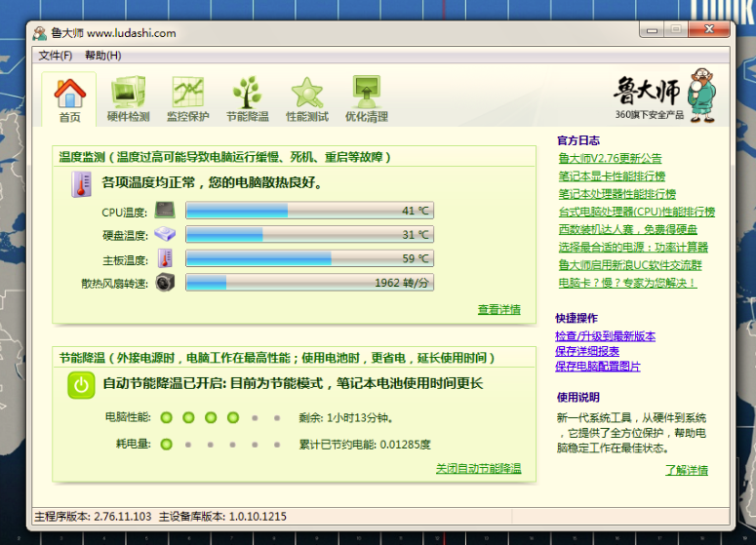Open the 首页 home tab icon
This screenshot has height=545, width=756.
click(70, 93)
